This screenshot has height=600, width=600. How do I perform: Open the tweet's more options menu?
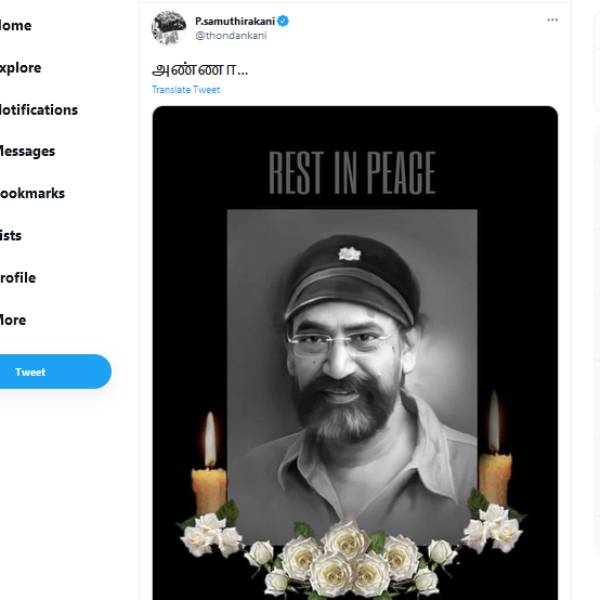tap(552, 20)
